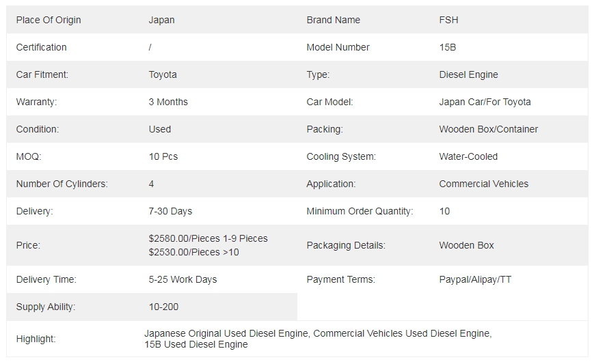Click the $2530.00/Pieces >10 price line

tap(193, 252)
